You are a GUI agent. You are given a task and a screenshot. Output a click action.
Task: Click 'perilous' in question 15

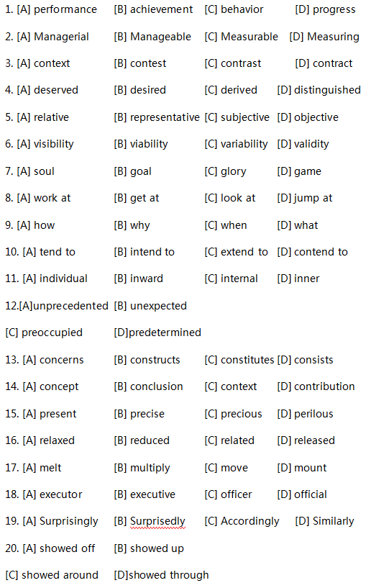(x=314, y=414)
